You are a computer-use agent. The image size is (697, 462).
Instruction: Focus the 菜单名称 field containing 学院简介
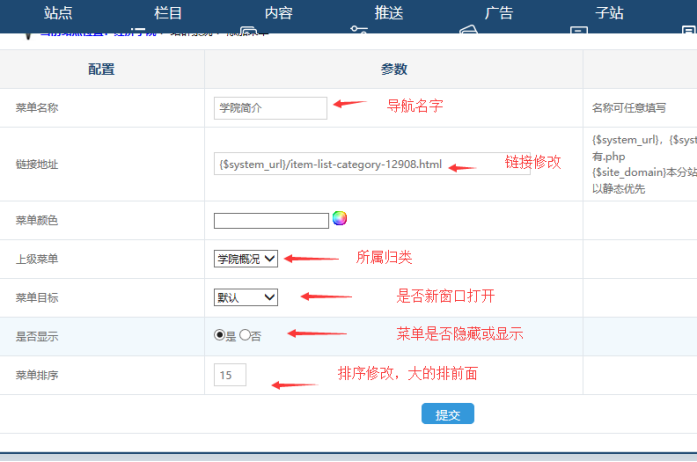click(270, 107)
